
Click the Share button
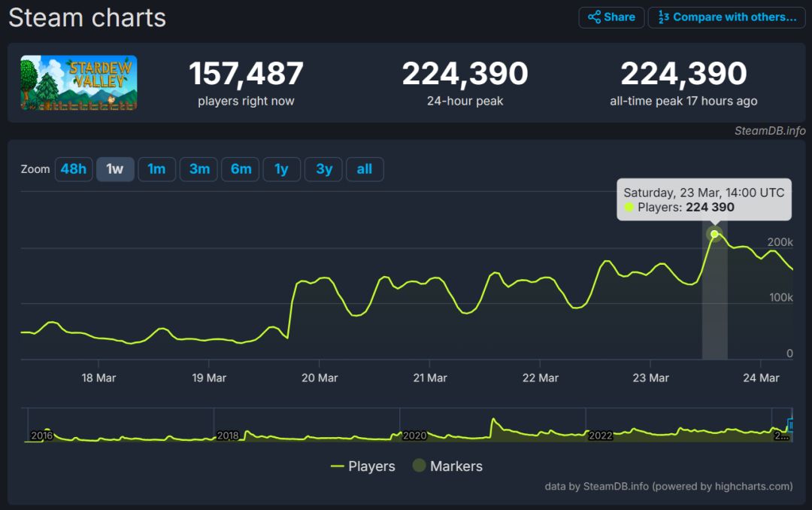[611, 17]
